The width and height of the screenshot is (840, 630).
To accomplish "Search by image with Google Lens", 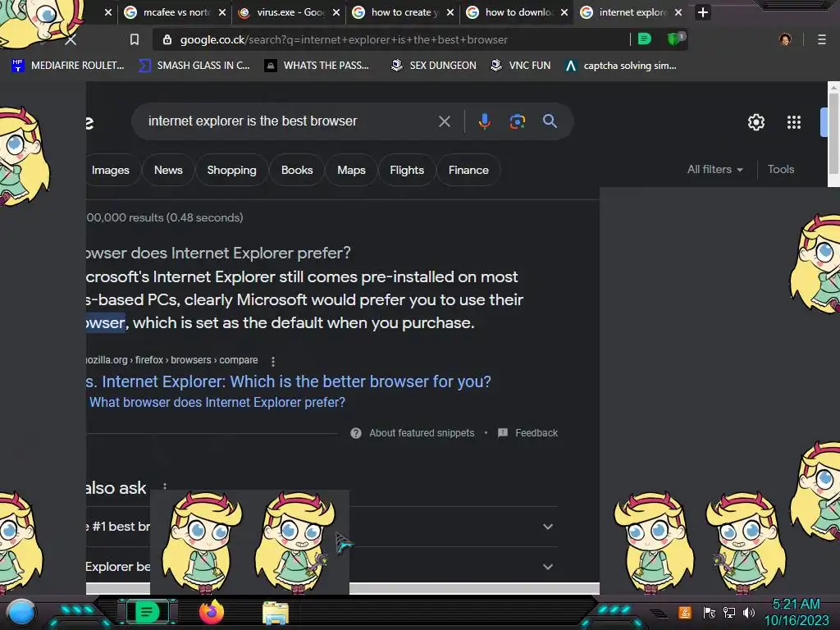I will pyautogui.click(x=517, y=121).
